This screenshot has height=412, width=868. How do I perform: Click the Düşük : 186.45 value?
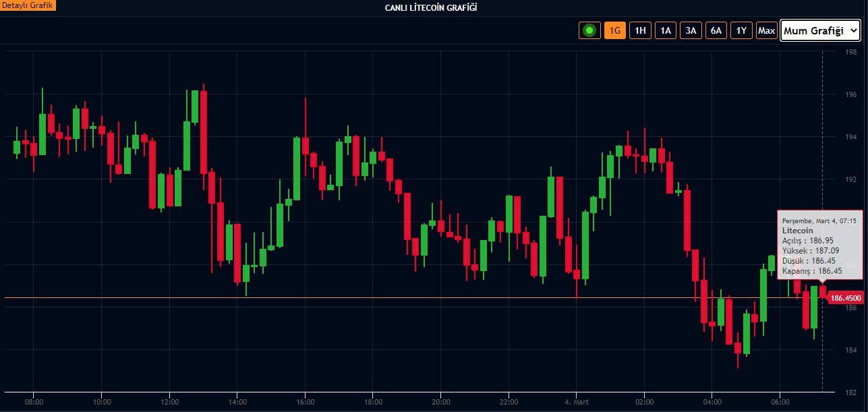pos(809,261)
